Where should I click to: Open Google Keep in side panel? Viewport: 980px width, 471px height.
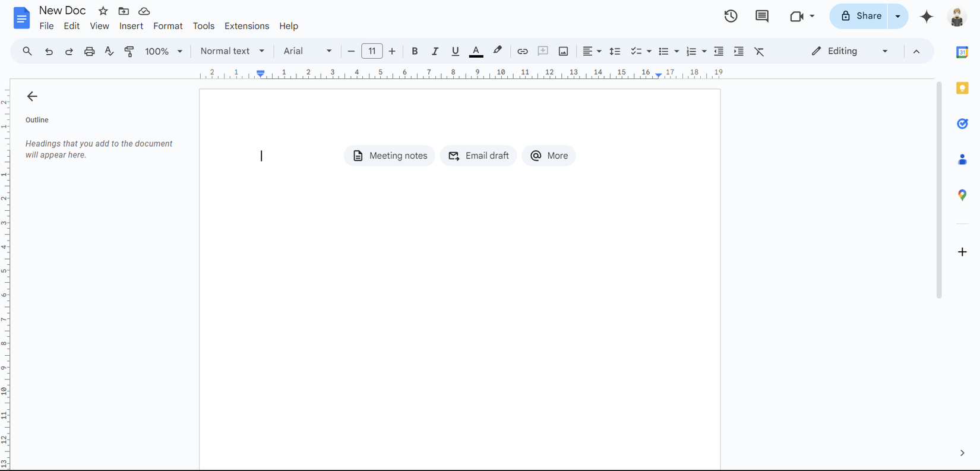point(962,88)
